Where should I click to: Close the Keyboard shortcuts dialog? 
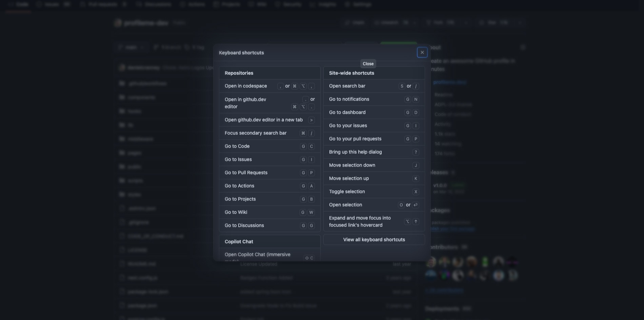pos(422,52)
